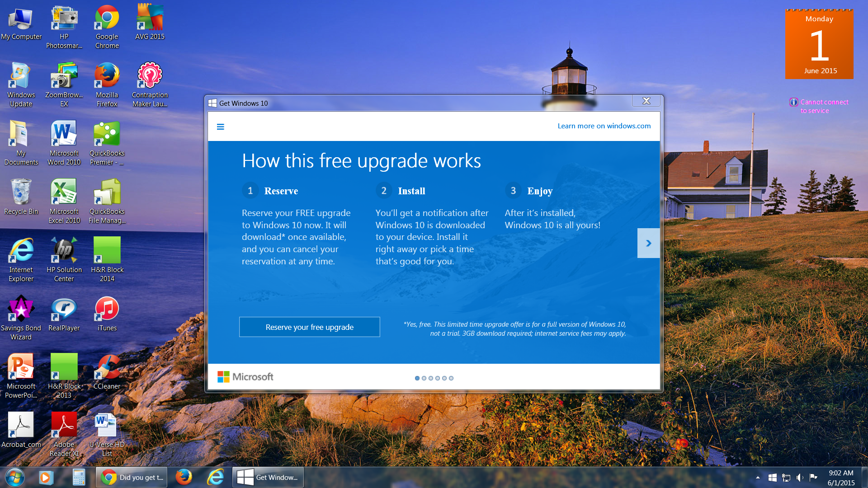Click Reserve your free upgrade button

(309, 327)
